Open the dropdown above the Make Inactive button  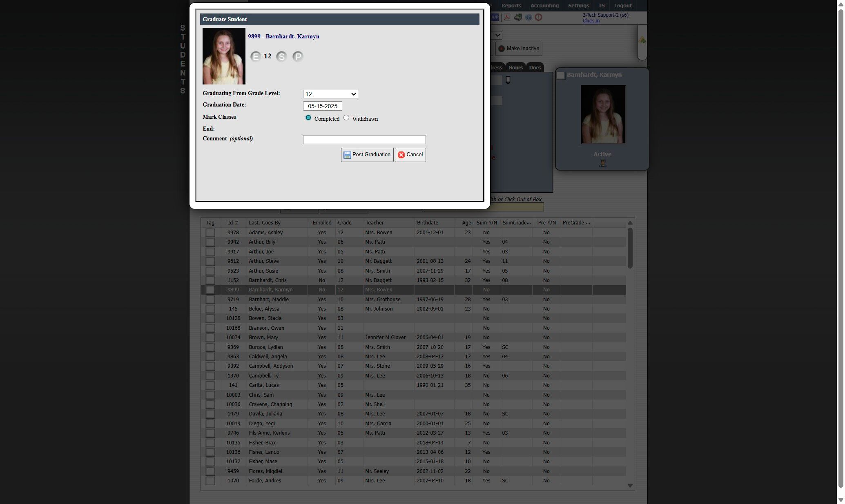point(496,36)
